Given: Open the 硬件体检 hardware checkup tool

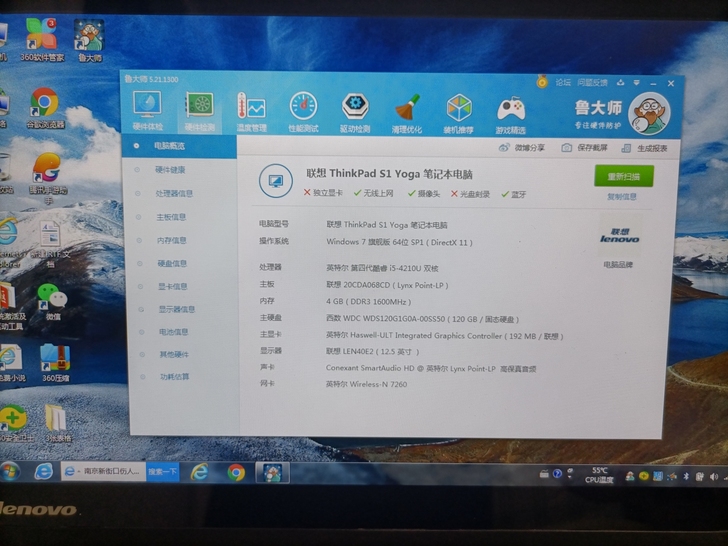Looking at the screenshot, I should (147, 110).
